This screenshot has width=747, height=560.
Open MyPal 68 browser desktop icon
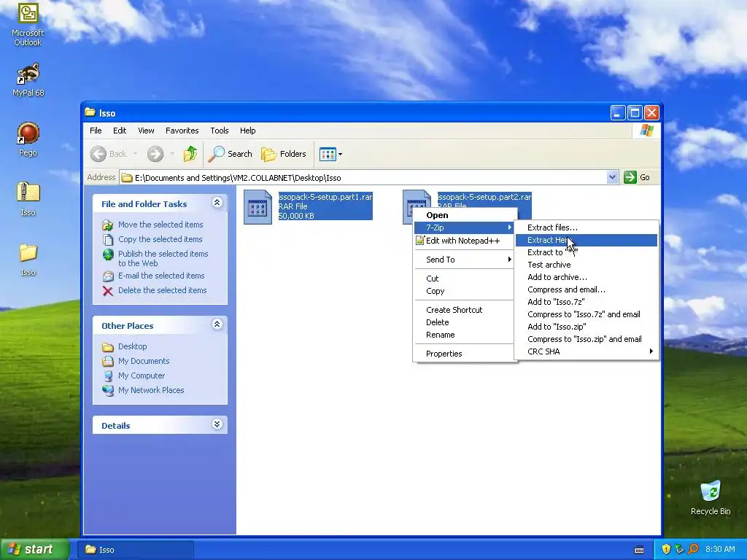click(x=28, y=79)
